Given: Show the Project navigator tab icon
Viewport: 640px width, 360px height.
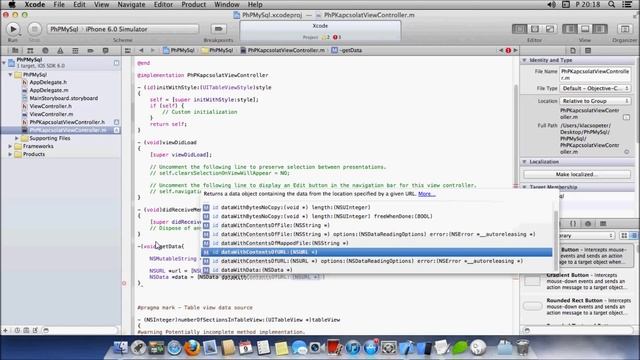Looking at the screenshot, I should [x=15, y=51].
